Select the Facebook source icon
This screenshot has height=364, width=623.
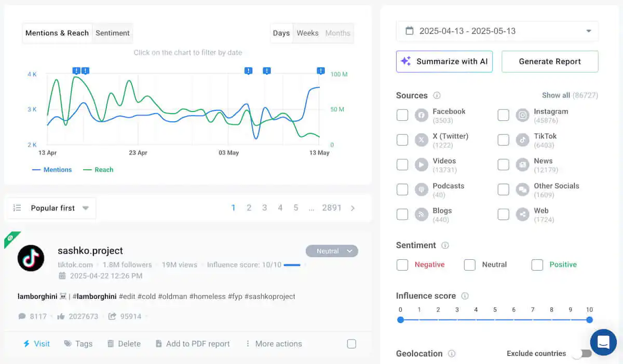pyautogui.click(x=421, y=115)
